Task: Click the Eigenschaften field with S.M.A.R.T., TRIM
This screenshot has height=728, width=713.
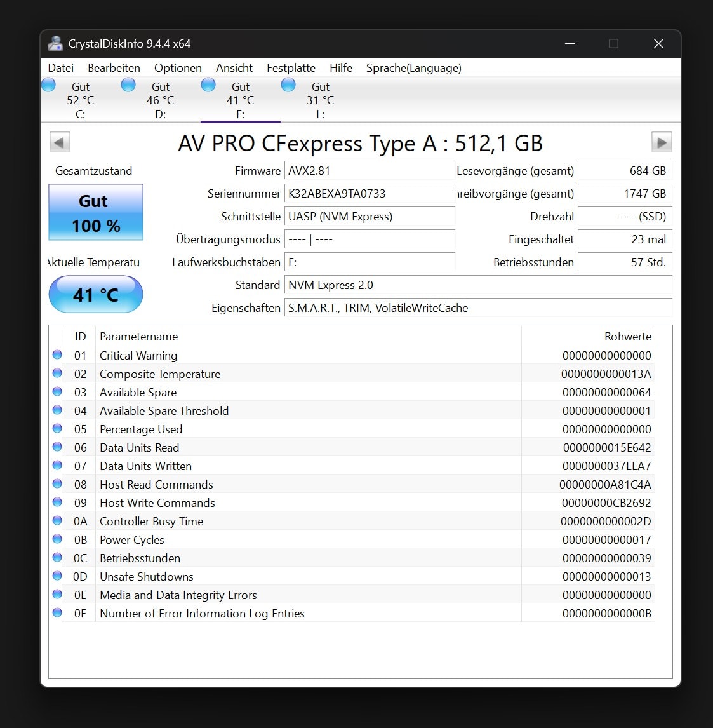Action: point(478,308)
